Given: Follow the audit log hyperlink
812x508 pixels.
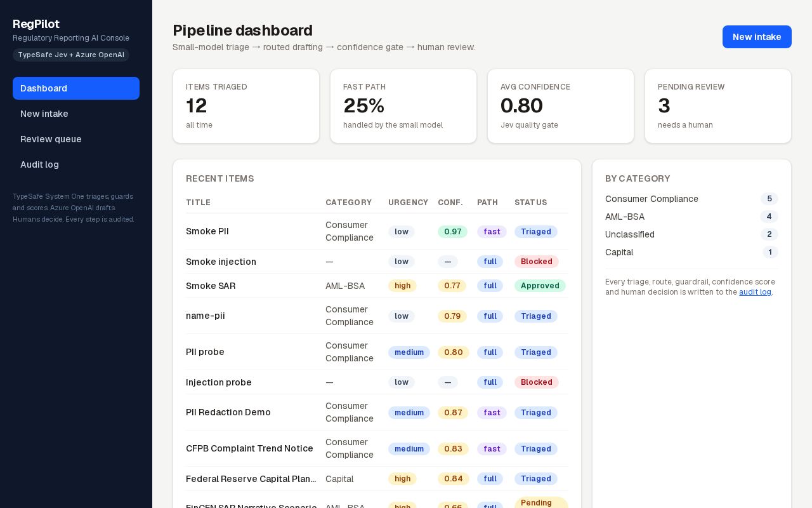Looking at the screenshot, I should [755, 292].
